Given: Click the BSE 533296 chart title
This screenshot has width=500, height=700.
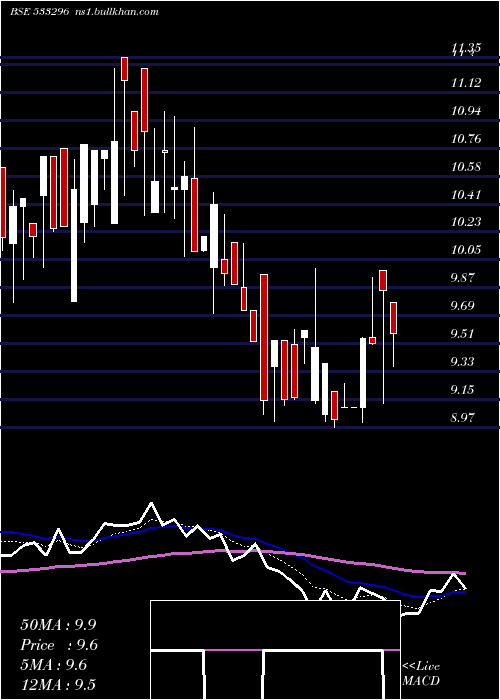Looking at the screenshot, I should [39, 12].
